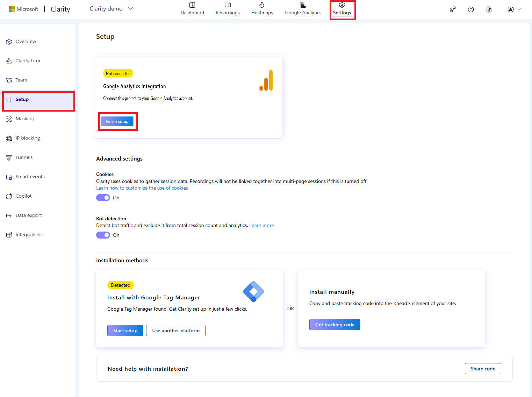Click the user account avatar icon
Viewport: 532px width, 397px height.
point(511,9)
